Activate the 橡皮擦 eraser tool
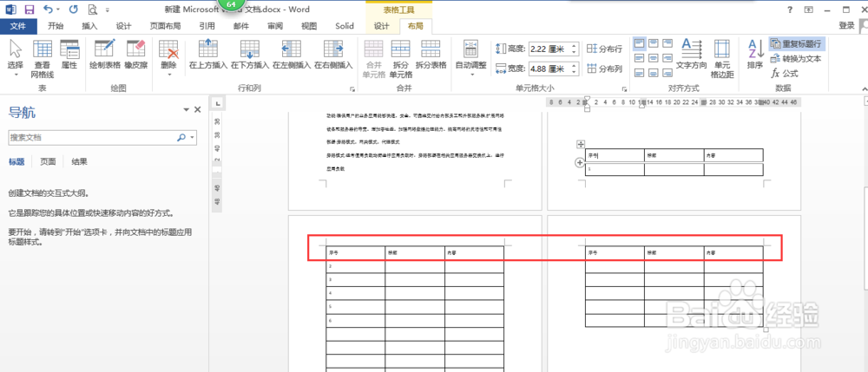Viewport: 868px width, 372px height. point(135,54)
